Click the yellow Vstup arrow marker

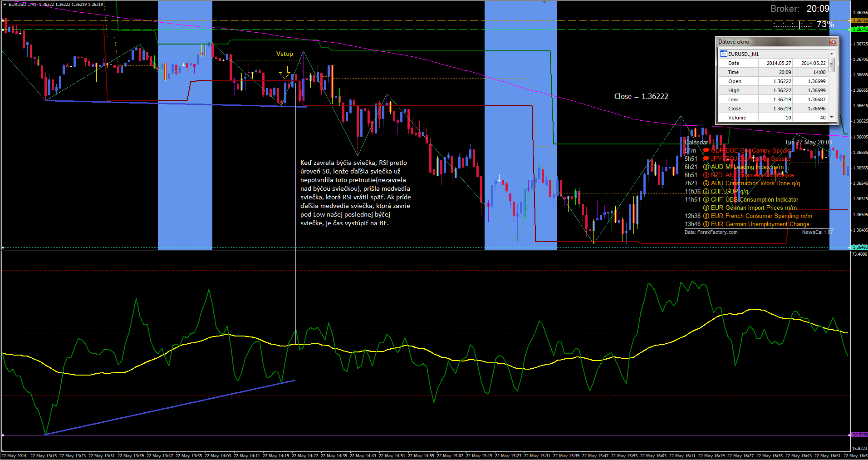[x=284, y=72]
